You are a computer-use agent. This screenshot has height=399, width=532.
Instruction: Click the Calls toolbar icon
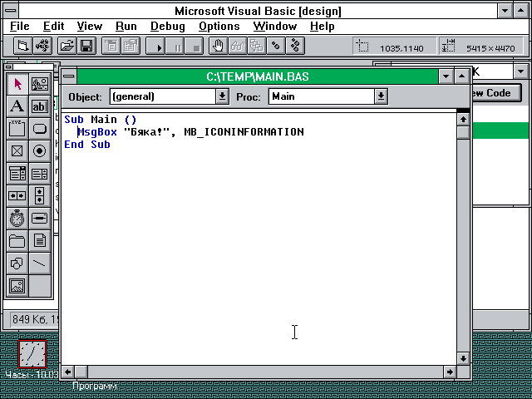click(257, 46)
